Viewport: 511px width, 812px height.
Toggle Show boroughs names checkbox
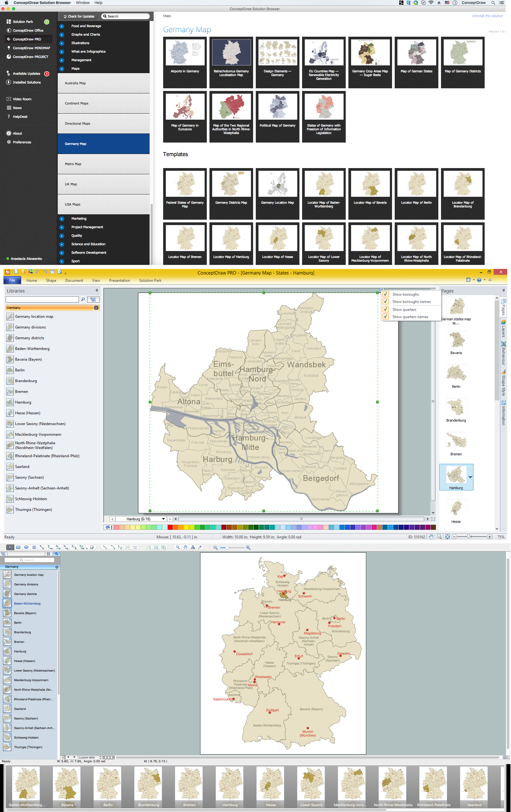tap(385, 301)
